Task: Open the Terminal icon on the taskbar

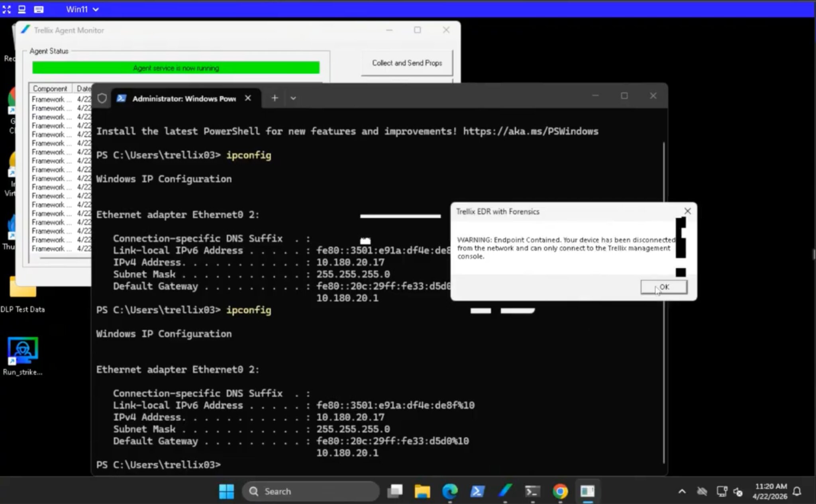Action: pos(532,491)
